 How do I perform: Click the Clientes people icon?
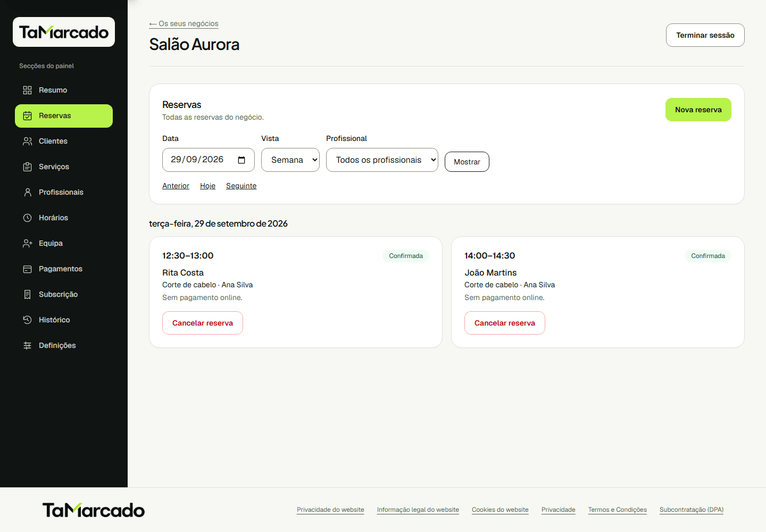point(28,141)
